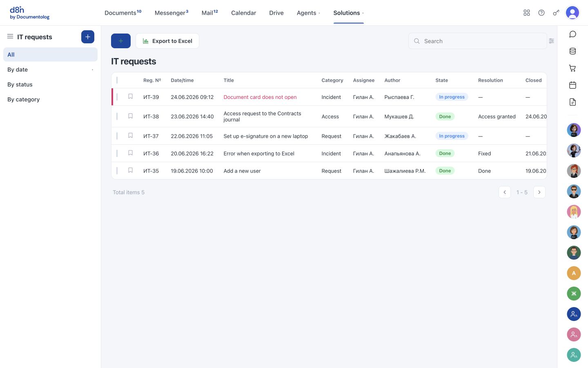Screen dimensions: 588x368
Task: Click the blonde woman contact avatar
Action: click(574, 212)
